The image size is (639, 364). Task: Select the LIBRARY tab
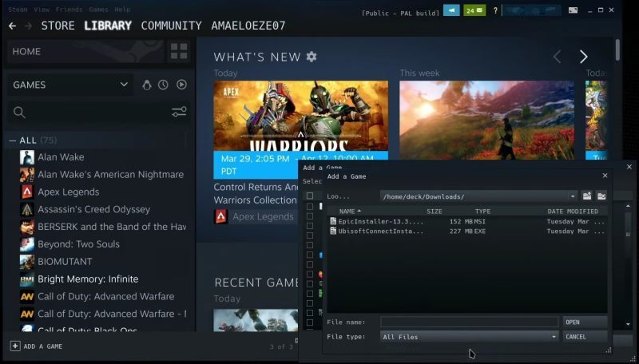click(108, 26)
